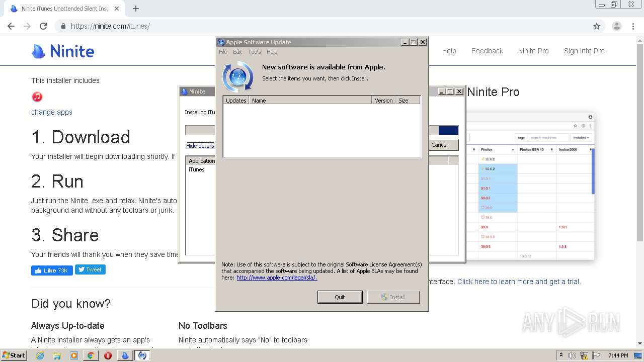Viewport: 644px width, 362px height.
Task: Open the Help link on the Ninite site
Action: pyautogui.click(x=449, y=51)
